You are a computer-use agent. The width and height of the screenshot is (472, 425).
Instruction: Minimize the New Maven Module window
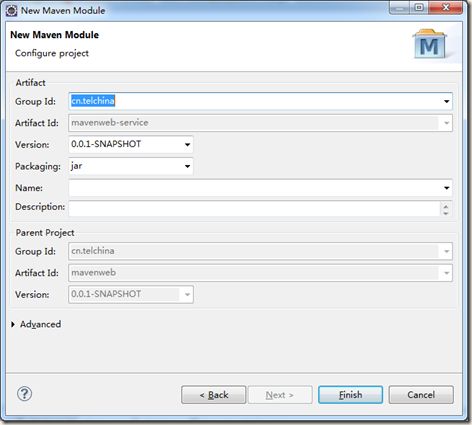pyautogui.click(x=399, y=8)
